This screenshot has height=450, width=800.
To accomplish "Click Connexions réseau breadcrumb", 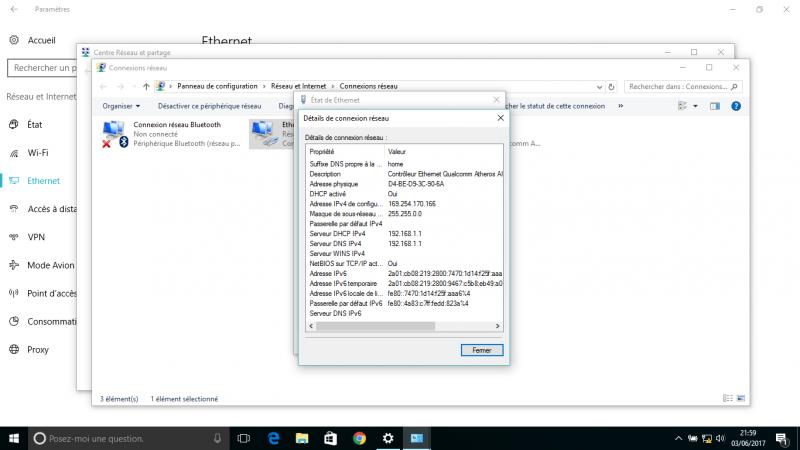I will tap(368, 86).
